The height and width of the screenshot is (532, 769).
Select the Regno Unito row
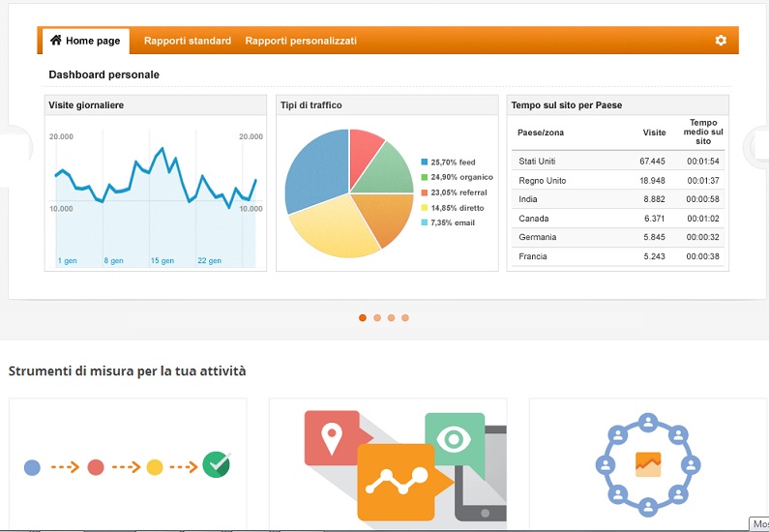[x=618, y=181]
